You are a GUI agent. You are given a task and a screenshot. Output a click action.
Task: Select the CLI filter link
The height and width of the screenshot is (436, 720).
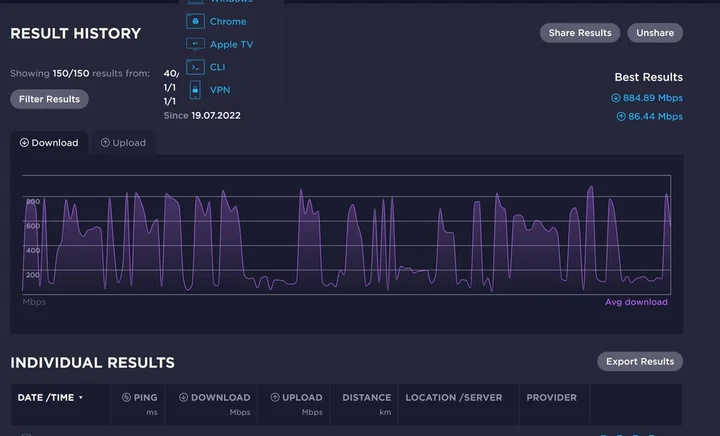[218, 67]
